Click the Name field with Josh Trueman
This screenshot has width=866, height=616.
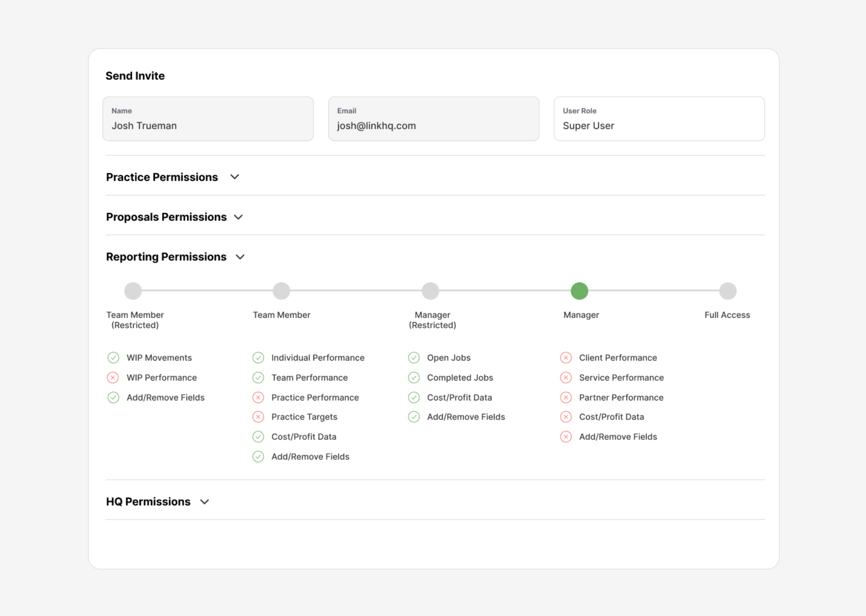pos(208,119)
